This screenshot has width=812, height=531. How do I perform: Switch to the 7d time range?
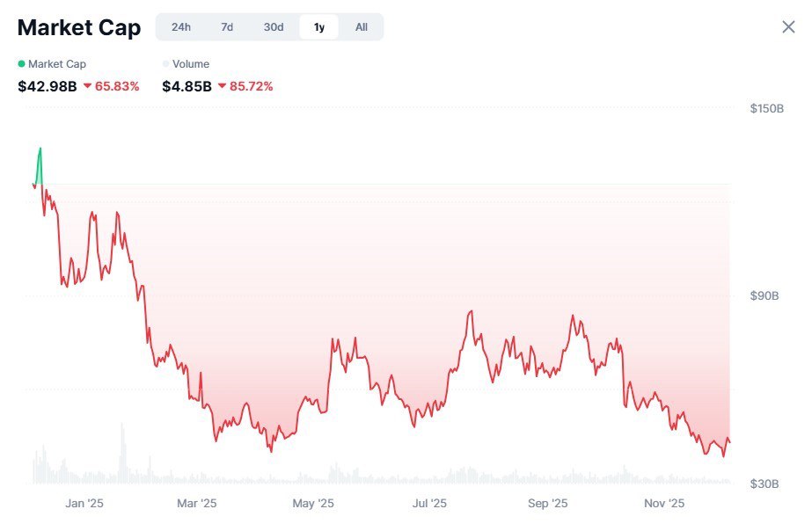(227, 27)
